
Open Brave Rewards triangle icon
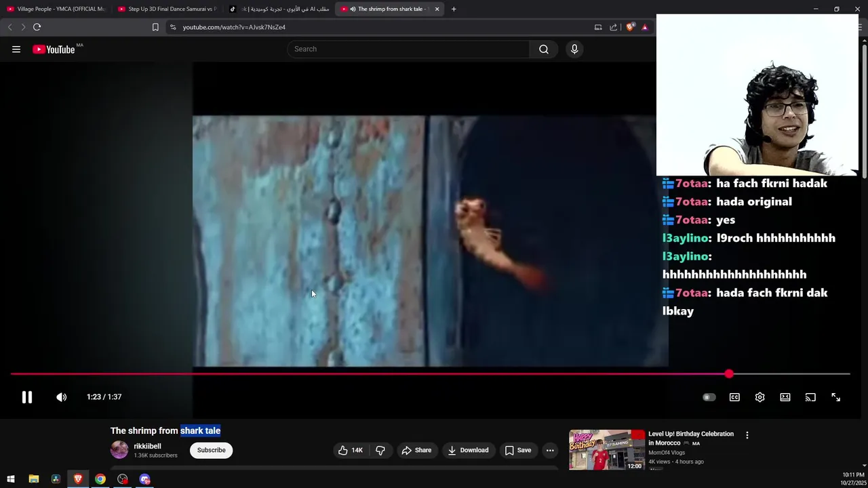tap(645, 27)
